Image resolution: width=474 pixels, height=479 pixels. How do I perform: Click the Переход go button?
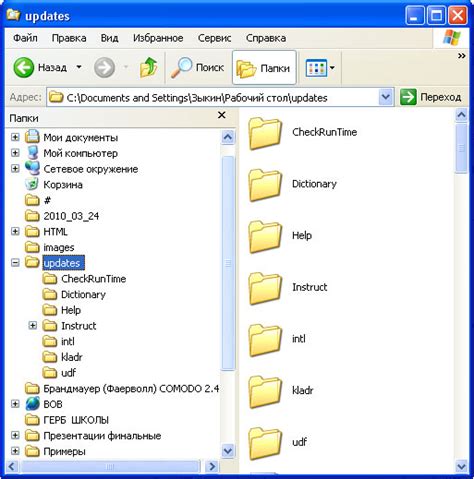431,97
